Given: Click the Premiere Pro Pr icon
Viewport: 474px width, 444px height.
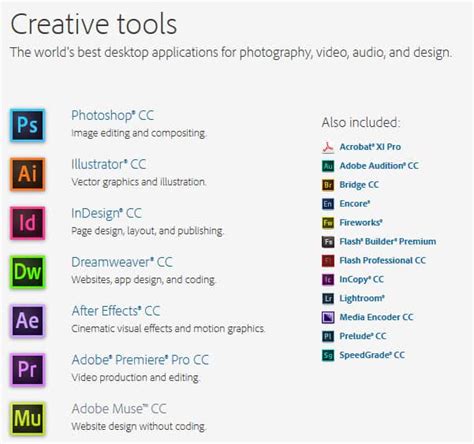Looking at the screenshot, I should click(x=27, y=370).
